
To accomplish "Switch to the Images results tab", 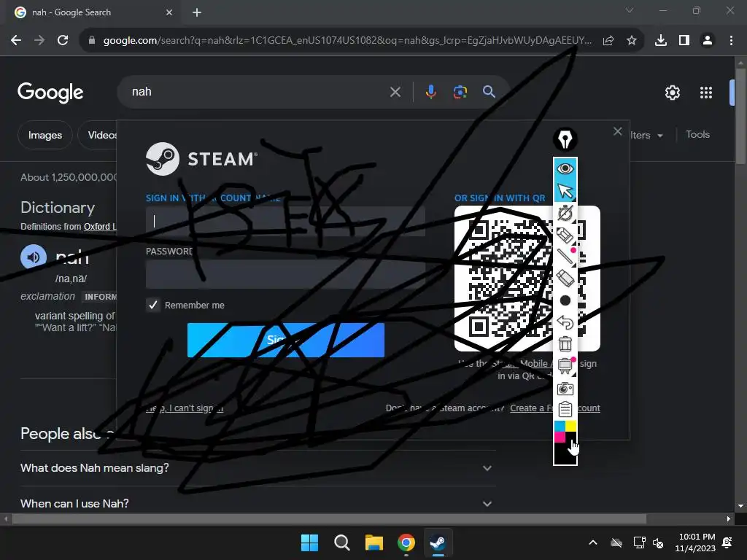I will pos(45,135).
